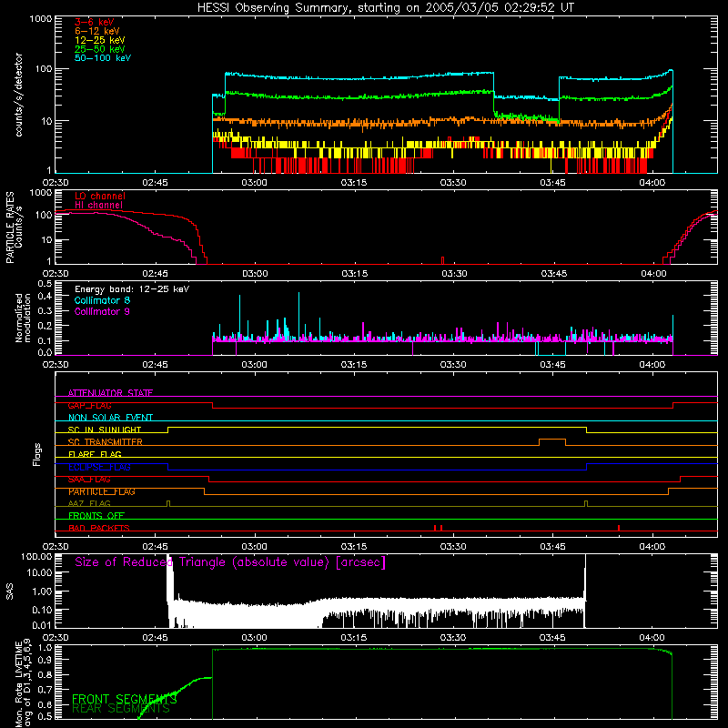Click the NON_SOLAR_EVENT flag label
728x728 pixels.
pyautogui.click(x=110, y=418)
